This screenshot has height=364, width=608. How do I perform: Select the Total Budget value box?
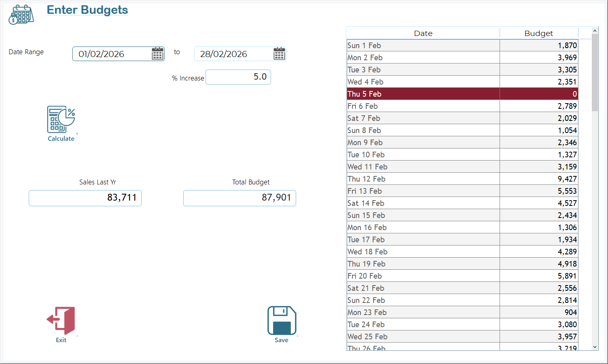[239, 198]
